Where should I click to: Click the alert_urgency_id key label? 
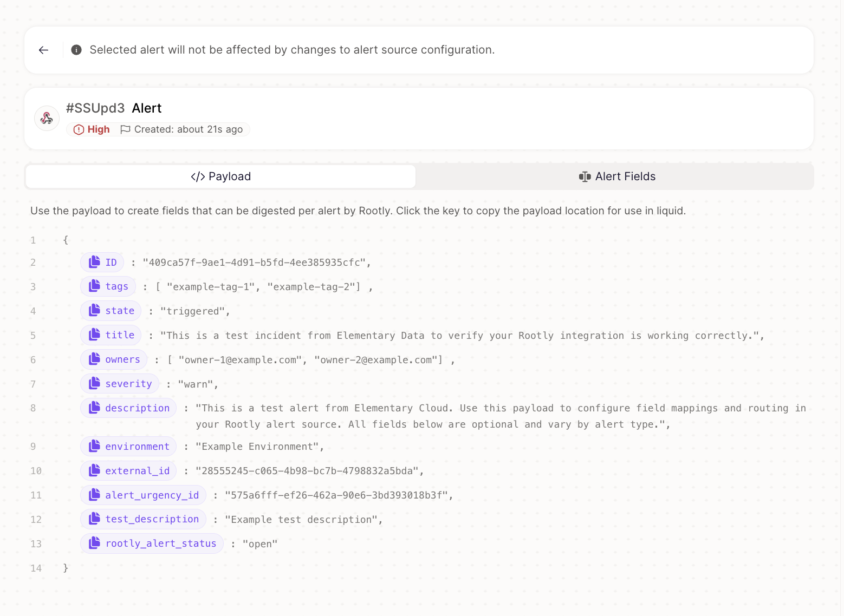coord(152,495)
